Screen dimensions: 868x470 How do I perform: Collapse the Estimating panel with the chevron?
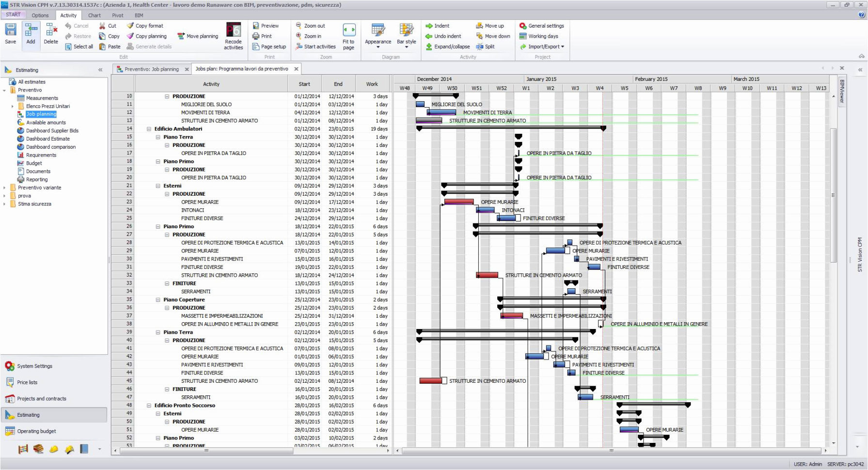coord(100,70)
